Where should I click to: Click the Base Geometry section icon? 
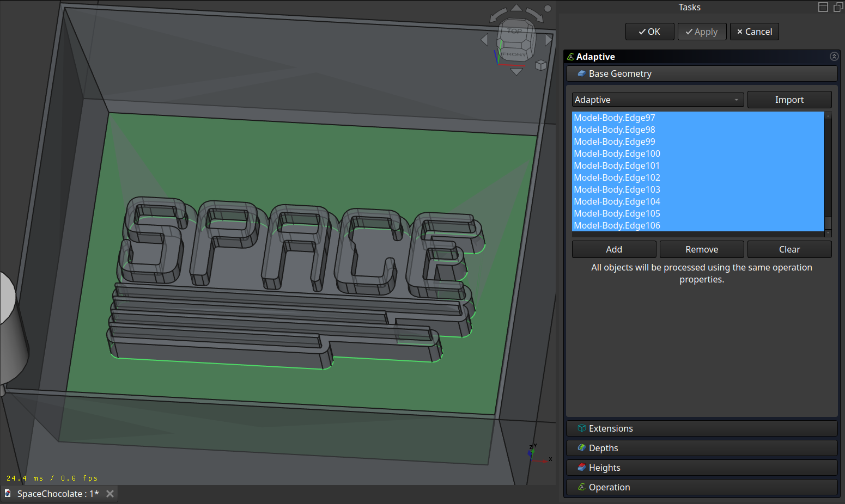point(582,73)
